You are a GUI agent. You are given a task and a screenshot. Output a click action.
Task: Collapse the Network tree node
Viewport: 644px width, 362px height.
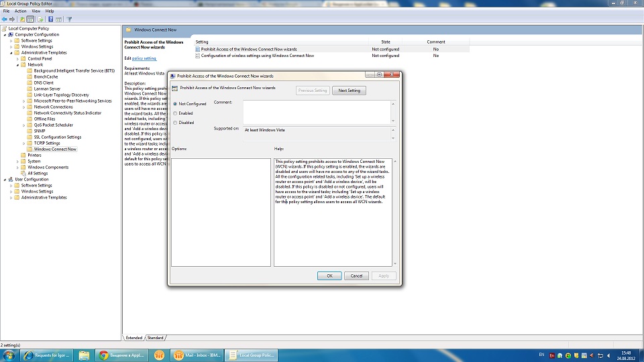pos(17,65)
